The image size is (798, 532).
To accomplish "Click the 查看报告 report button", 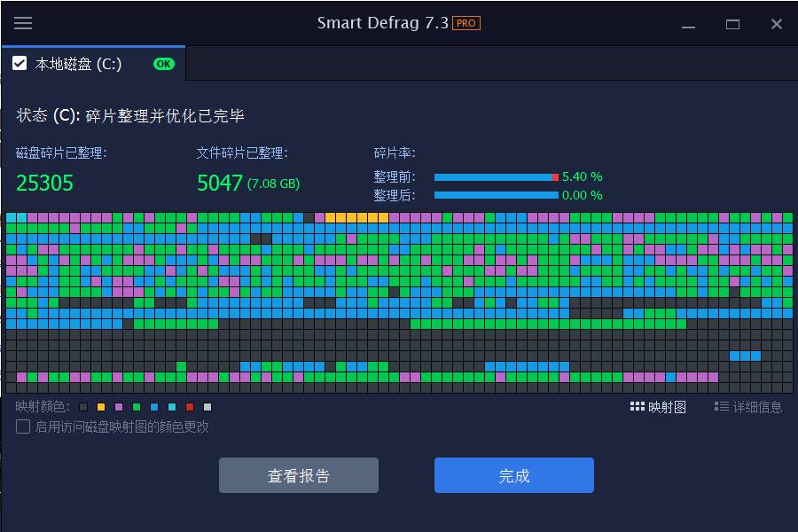I will pyautogui.click(x=298, y=475).
